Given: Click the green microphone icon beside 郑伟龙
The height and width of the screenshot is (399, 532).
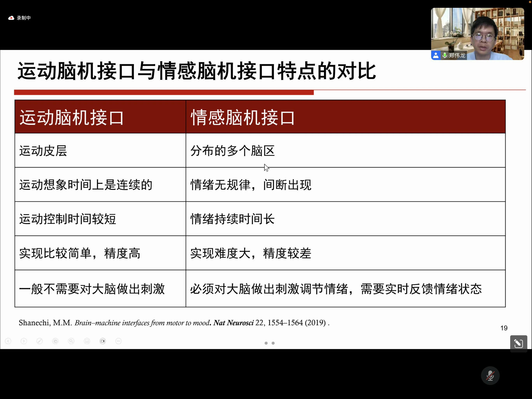Looking at the screenshot, I should 445,56.
